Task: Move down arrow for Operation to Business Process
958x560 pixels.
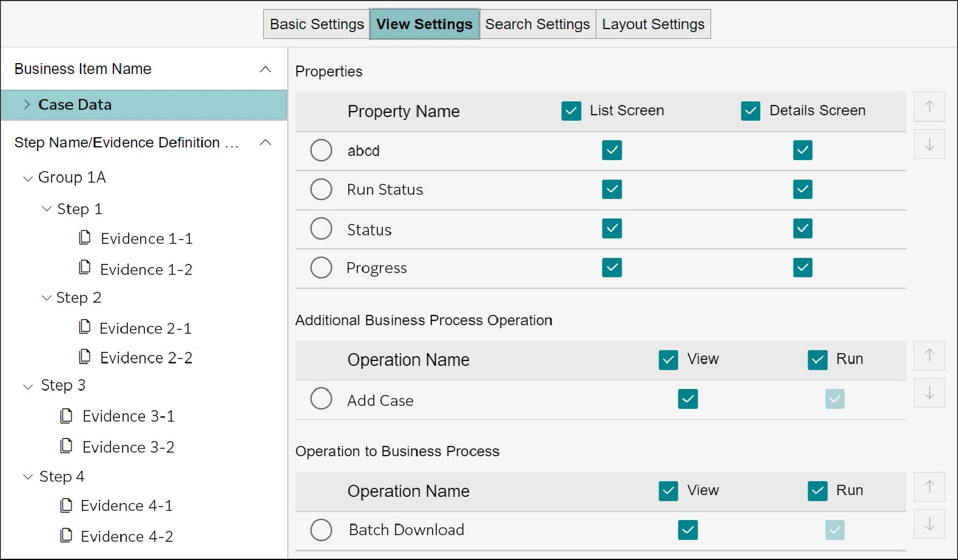Action: [x=929, y=524]
